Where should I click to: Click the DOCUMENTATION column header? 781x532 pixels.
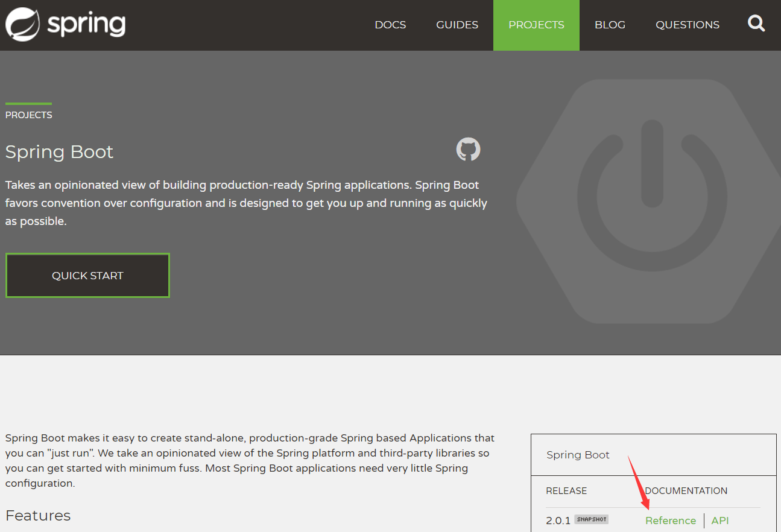(686, 490)
